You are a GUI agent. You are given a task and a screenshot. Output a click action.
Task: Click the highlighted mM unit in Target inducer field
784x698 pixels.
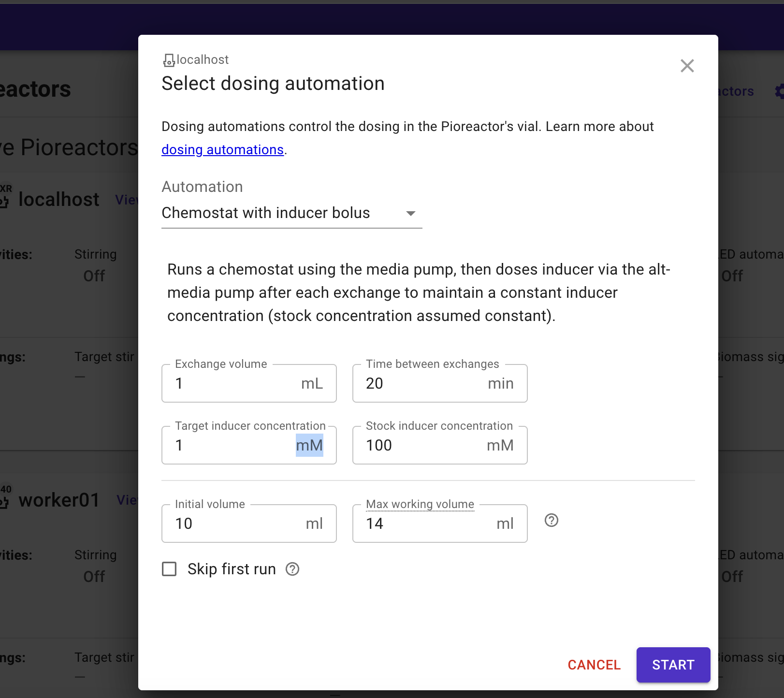tap(309, 446)
